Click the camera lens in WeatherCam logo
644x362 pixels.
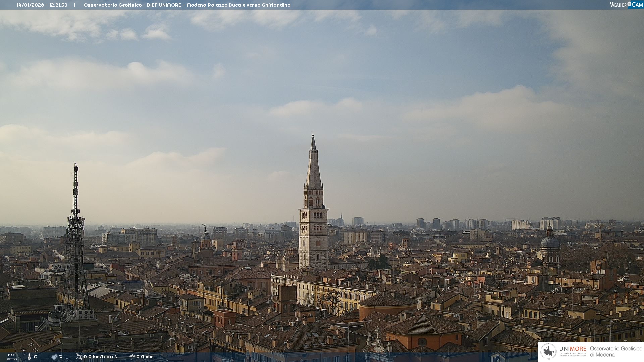point(629,4)
